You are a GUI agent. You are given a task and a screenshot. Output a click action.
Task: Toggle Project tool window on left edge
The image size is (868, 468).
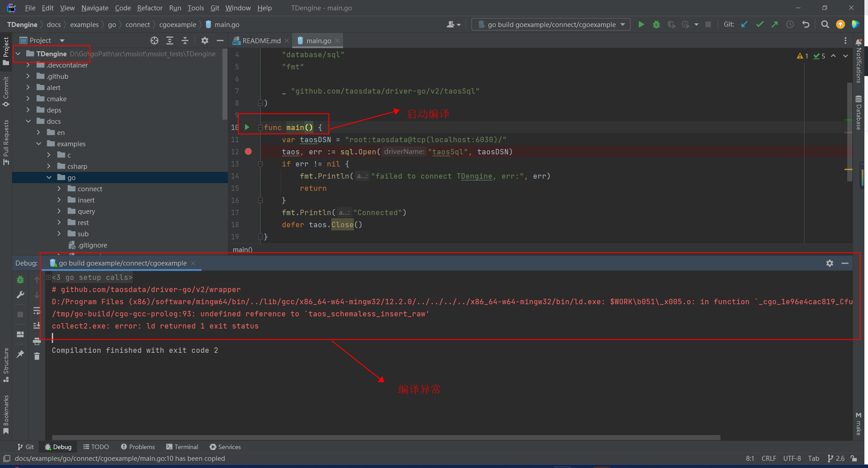pos(6,50)
